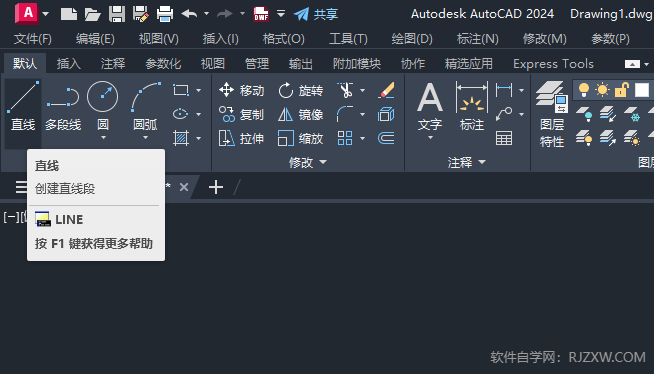Click the Dimension (标注) tool

click(x=472, y=106)
